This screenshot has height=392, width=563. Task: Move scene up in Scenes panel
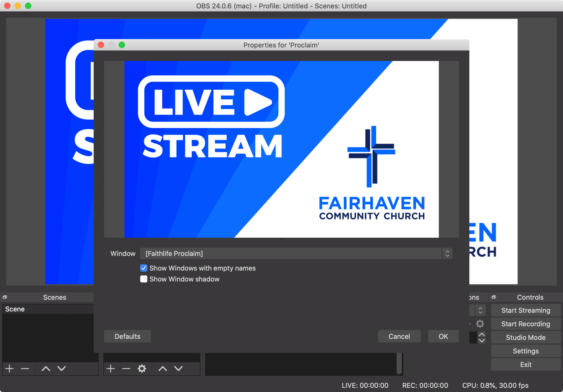(46, 369)
